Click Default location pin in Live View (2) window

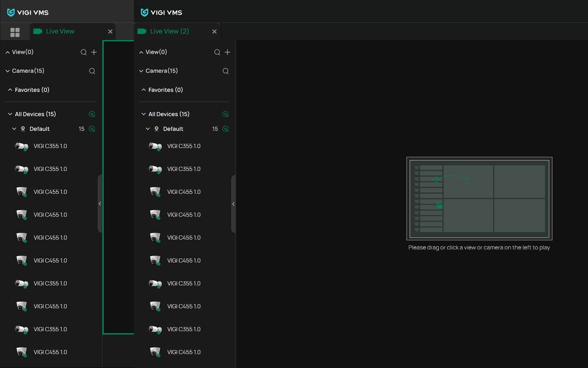coord(157,129)
